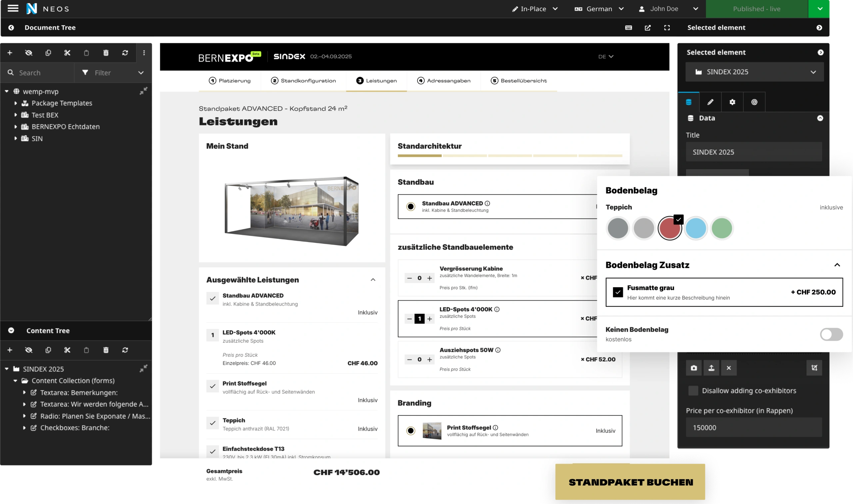Cut node in Content Tree toolbar
The height and width of the screenshot is (504, 853).
pyautogui.click(x=67, y=350)
